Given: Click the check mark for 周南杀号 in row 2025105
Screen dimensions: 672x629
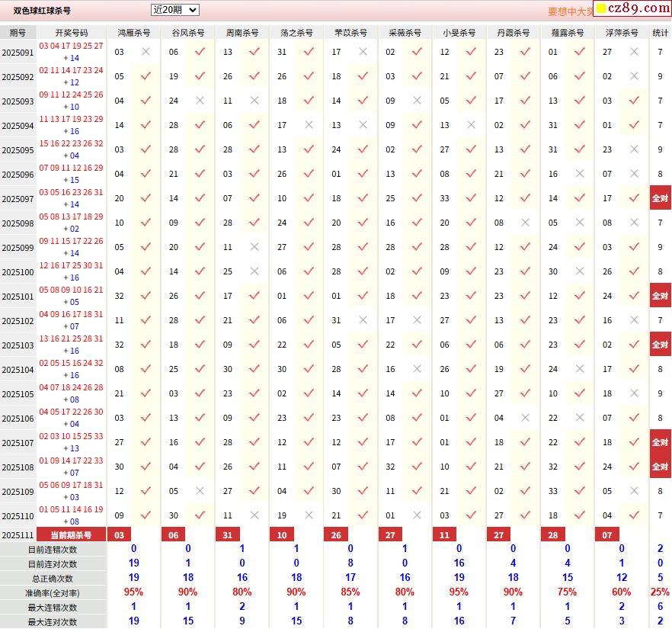Looking at the screenshot, I should click(x=254, y=393).
